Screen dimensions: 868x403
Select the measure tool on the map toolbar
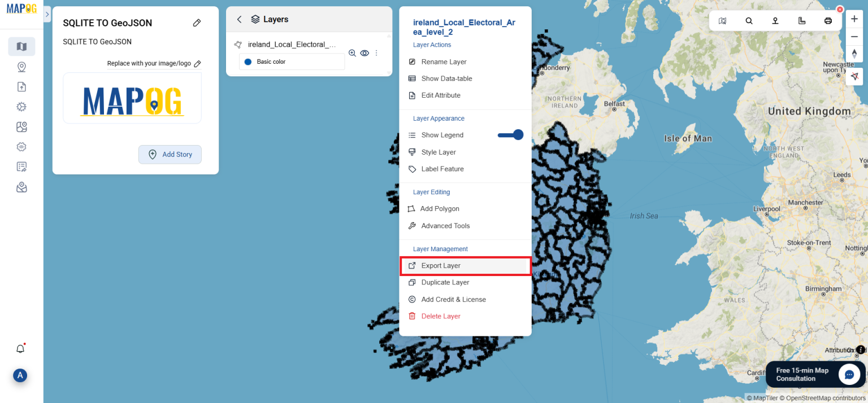pos(801,21)
